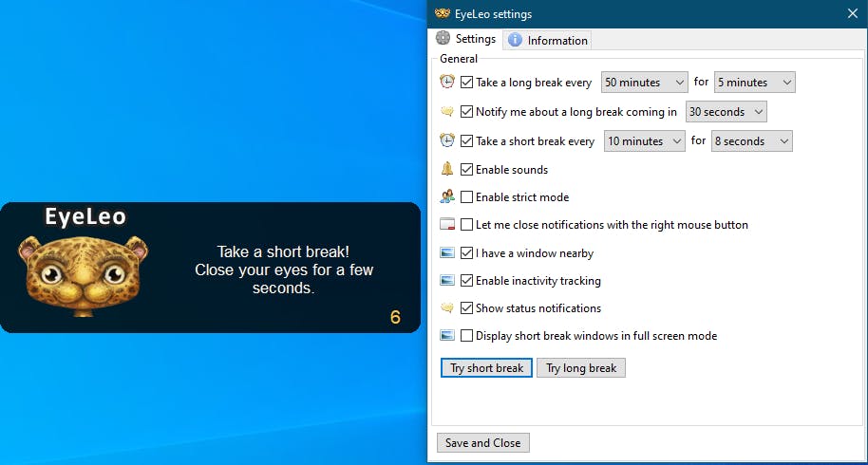Click the landscape icon beside I have a window nearby

click(x=447, y=252)
